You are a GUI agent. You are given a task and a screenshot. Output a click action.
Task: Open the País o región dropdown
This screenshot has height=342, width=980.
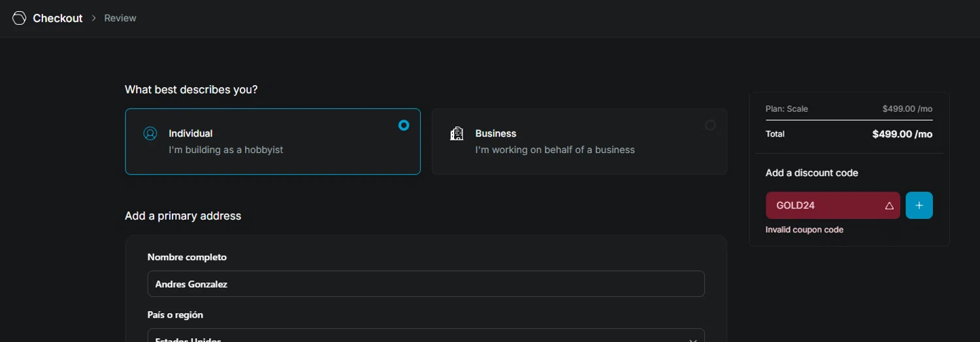[x=426, y=335]
